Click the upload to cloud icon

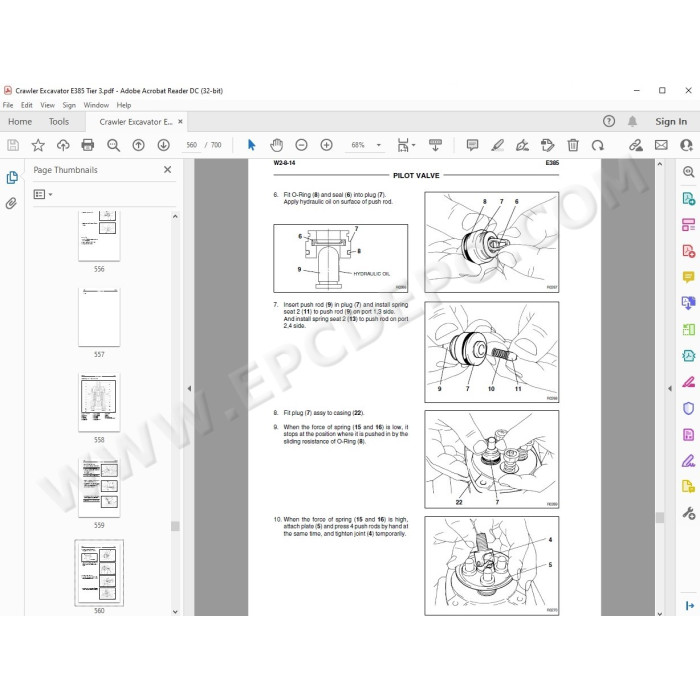coord(63,145)
